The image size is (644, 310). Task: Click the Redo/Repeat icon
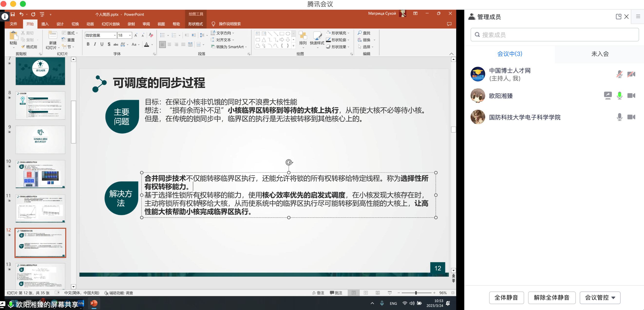[x=33, y=14]
